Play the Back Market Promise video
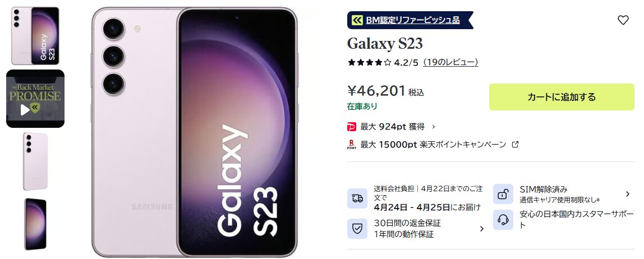This screenshot has height=259, width=644. coord(35,99)
